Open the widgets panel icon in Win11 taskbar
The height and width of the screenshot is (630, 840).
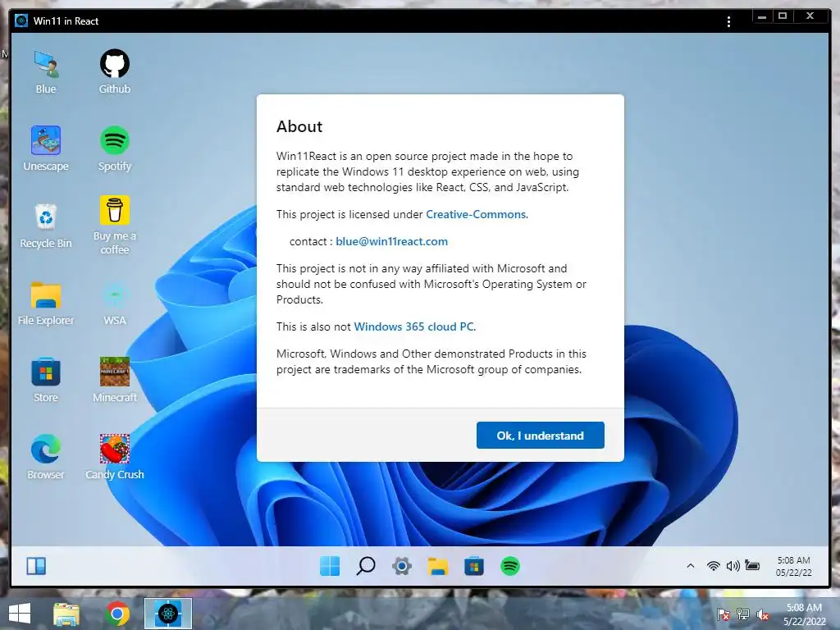tap(36, 566)
